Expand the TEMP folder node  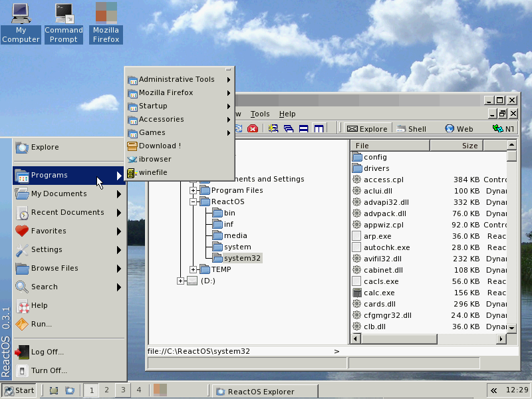pos(193,270)
